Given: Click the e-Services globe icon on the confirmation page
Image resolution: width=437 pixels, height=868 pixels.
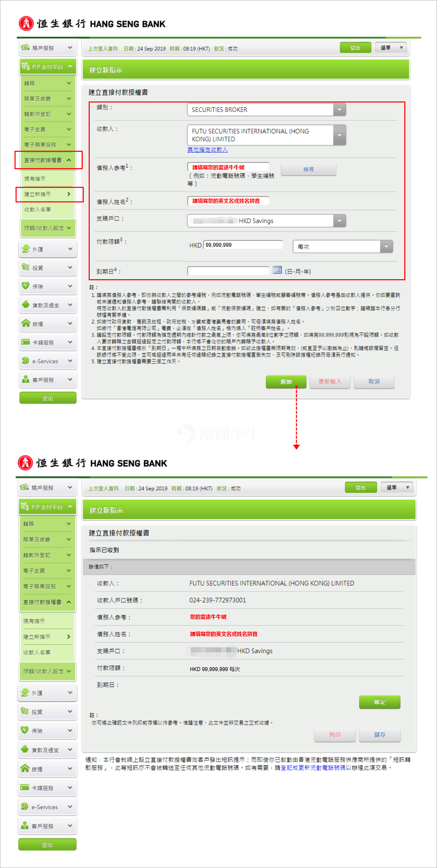Looking at the screenshot, I should pos(25,806).
